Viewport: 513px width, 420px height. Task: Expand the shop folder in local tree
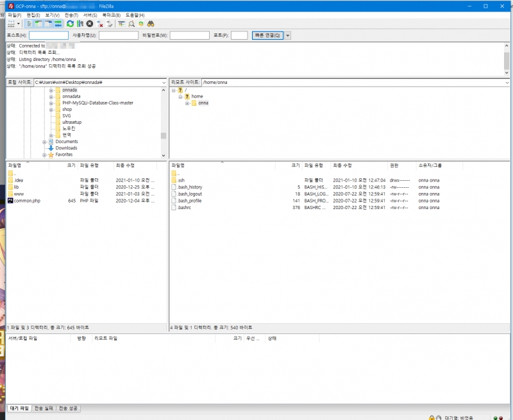pos(51,110)
